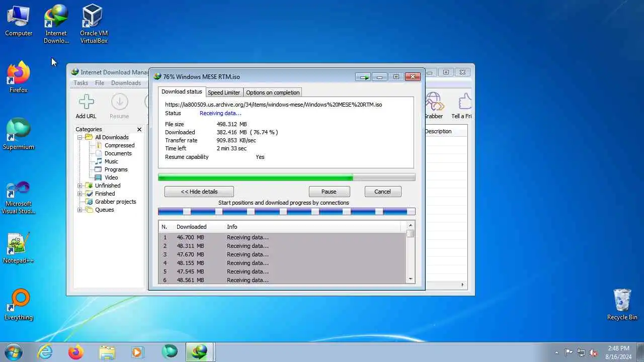Expand the Unfinished category node
The height and width of the screenshot is (362, 644).
tap(79, 186)
